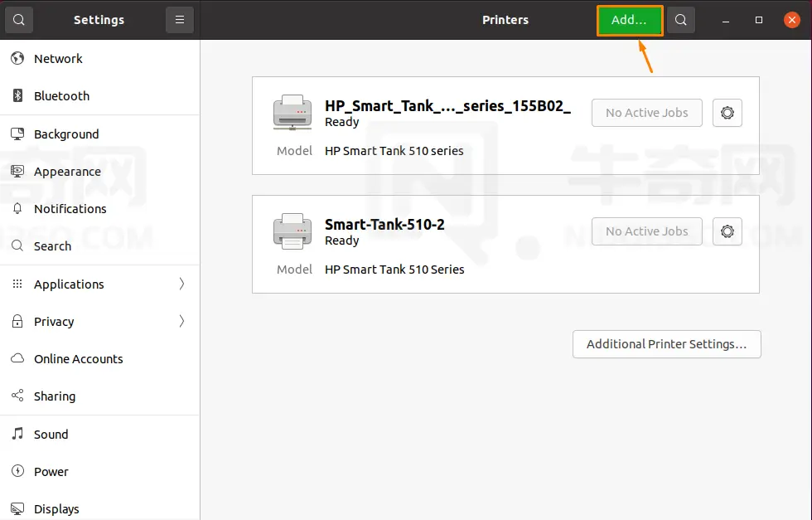Click No Active Jobs for HP_Smart_Tank printer
Viewport: 812px width, 520px height.
coord(647,113)
